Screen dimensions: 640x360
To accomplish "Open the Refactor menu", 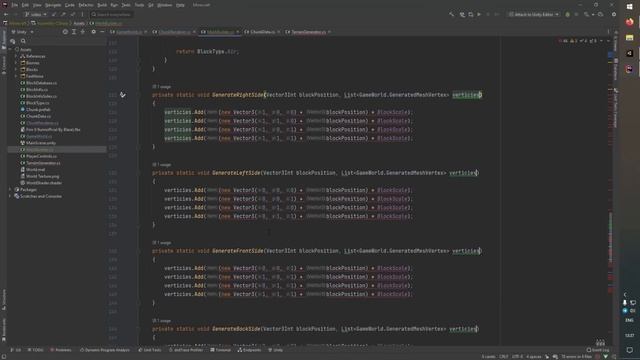I will [x=86, y=5].
